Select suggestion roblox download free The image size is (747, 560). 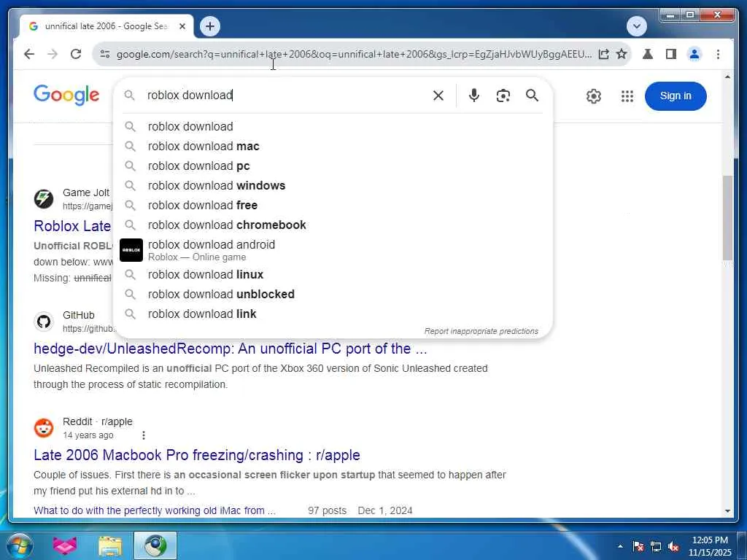[333, 205]
